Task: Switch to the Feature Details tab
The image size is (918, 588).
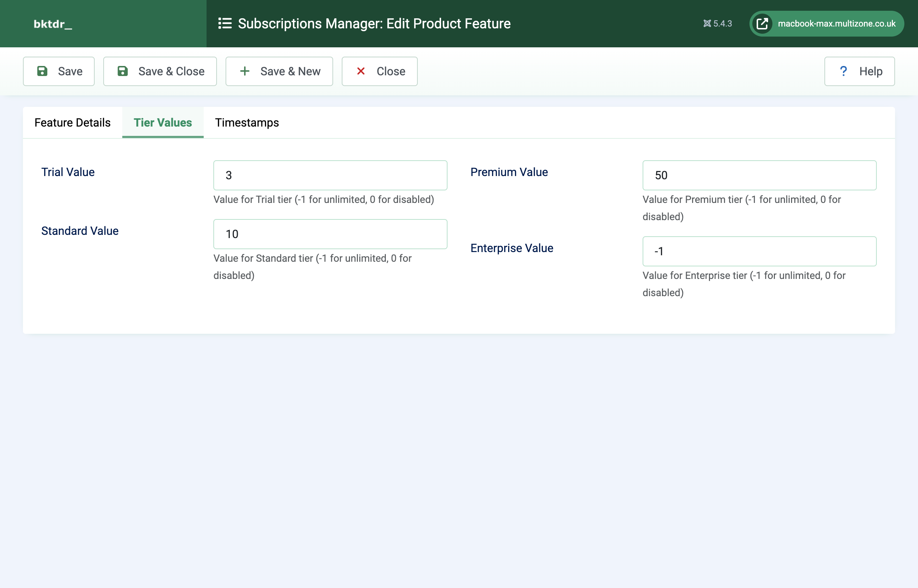Action: tap(72, 123)
